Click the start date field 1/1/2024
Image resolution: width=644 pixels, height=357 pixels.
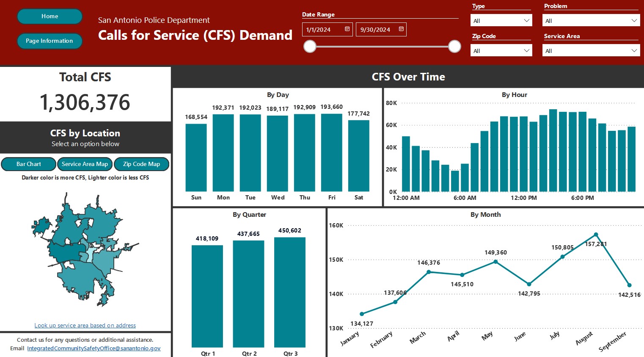[328, 29]
